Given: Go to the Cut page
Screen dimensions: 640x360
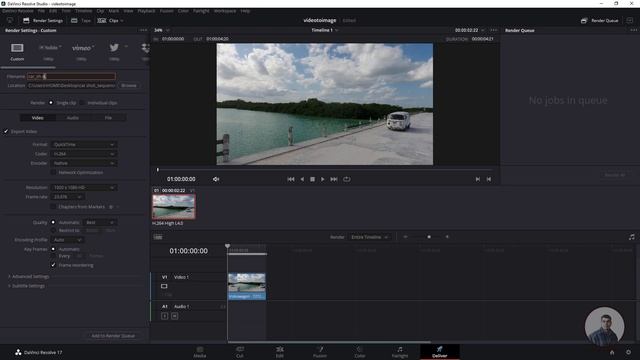Looking at the screenshot, I should pos(240,352).
